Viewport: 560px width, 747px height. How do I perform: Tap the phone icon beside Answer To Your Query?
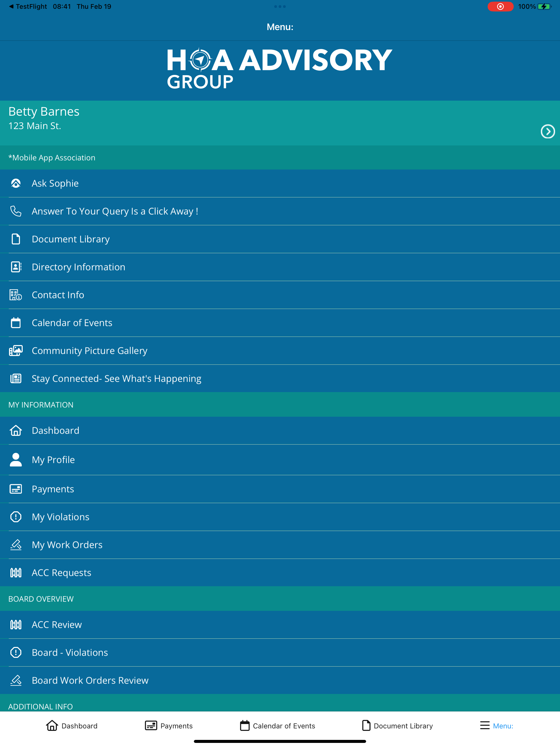point(16,211)
